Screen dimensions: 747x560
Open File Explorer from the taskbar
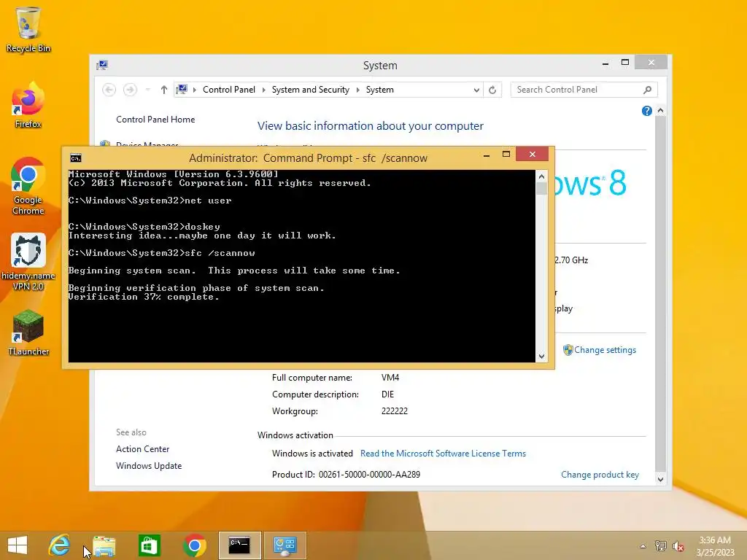tap(104, 545)
